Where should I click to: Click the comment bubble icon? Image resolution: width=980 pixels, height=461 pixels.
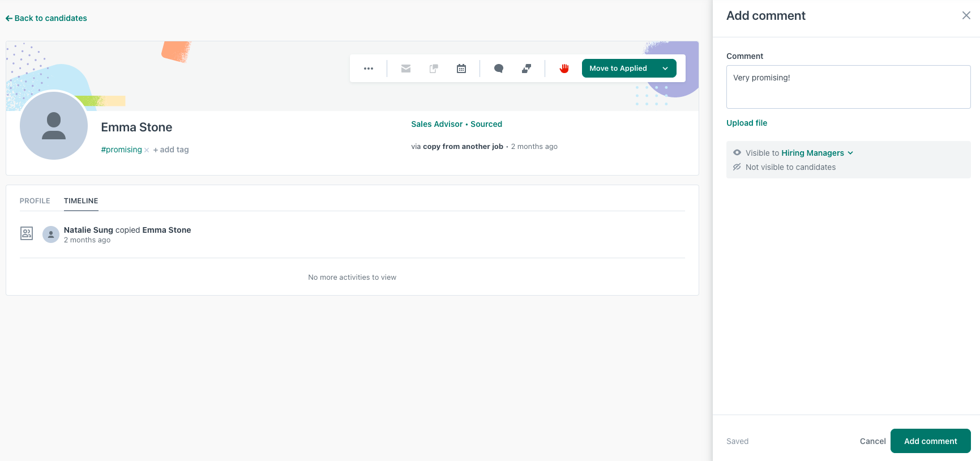(x=499, y=69)
